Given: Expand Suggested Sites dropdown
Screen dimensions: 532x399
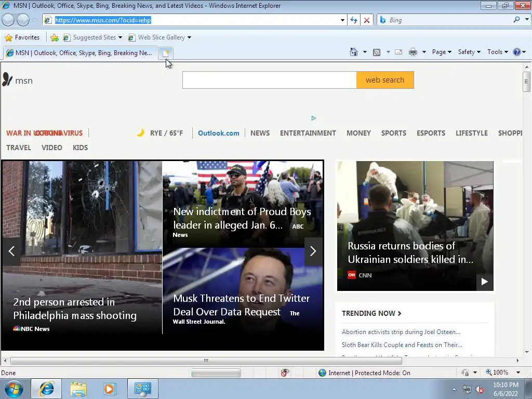Looking at the screenshot, I should coord(120,37).
